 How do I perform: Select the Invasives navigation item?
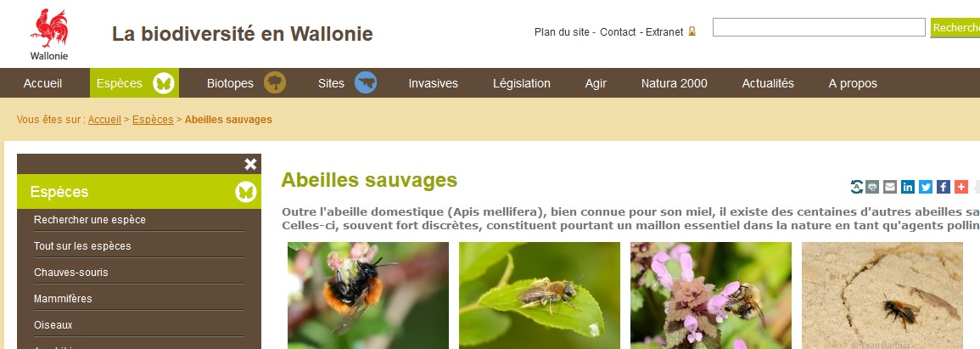(x=433, y=83)
